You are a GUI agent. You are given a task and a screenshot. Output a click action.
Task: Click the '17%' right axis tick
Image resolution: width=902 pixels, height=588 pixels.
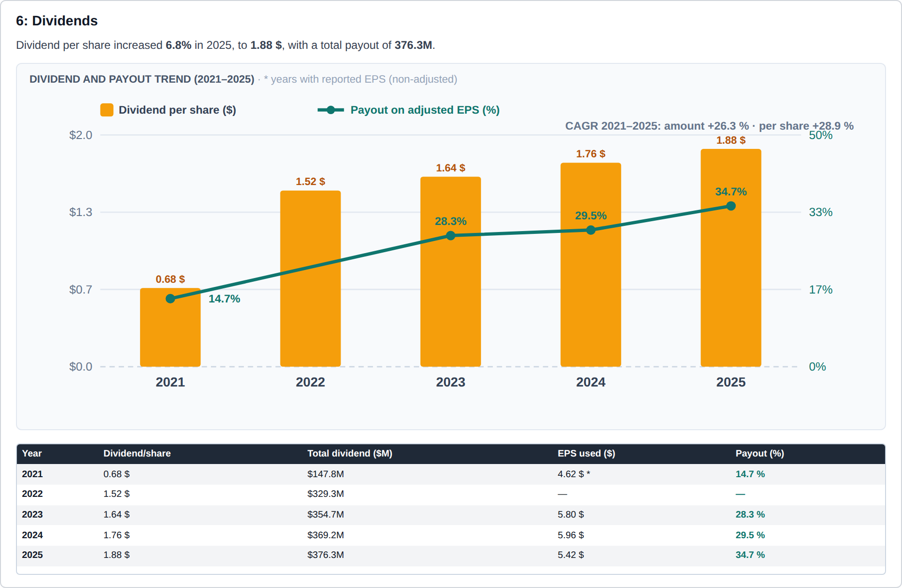point(821,290)
